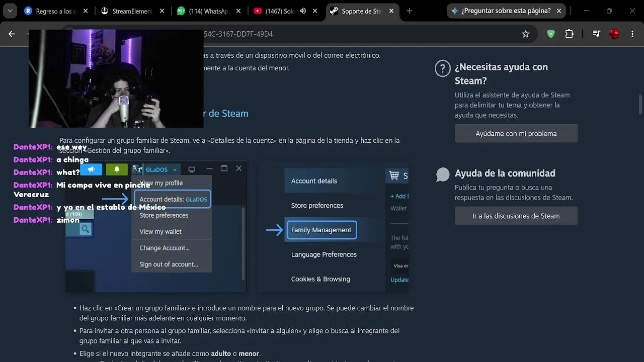Click 'Ir a las discusiones de Steam'
The image size is (644, 362).
tap(516, 216)
